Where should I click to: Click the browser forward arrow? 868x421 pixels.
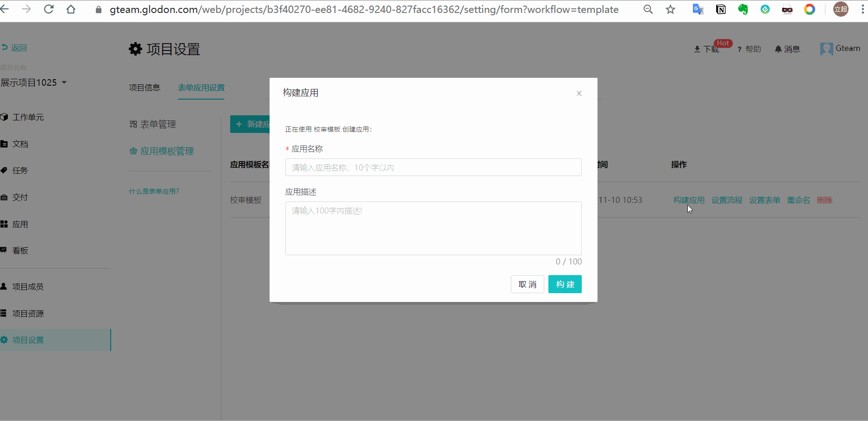pos(26,9)
